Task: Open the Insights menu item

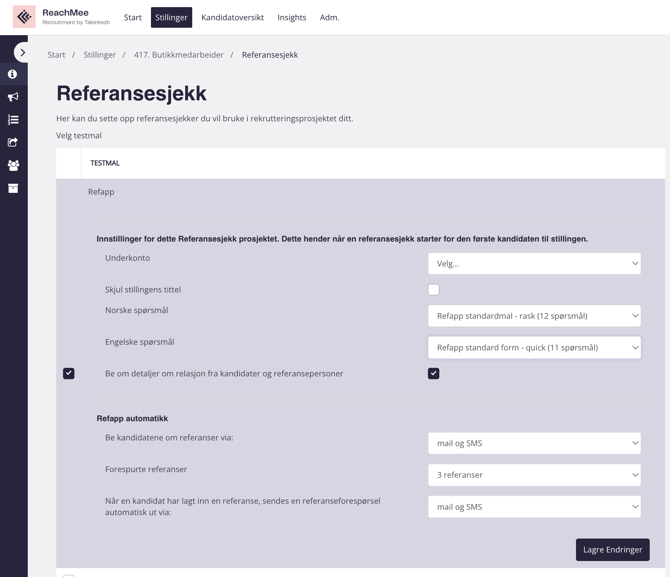Action: pos(292,17)
